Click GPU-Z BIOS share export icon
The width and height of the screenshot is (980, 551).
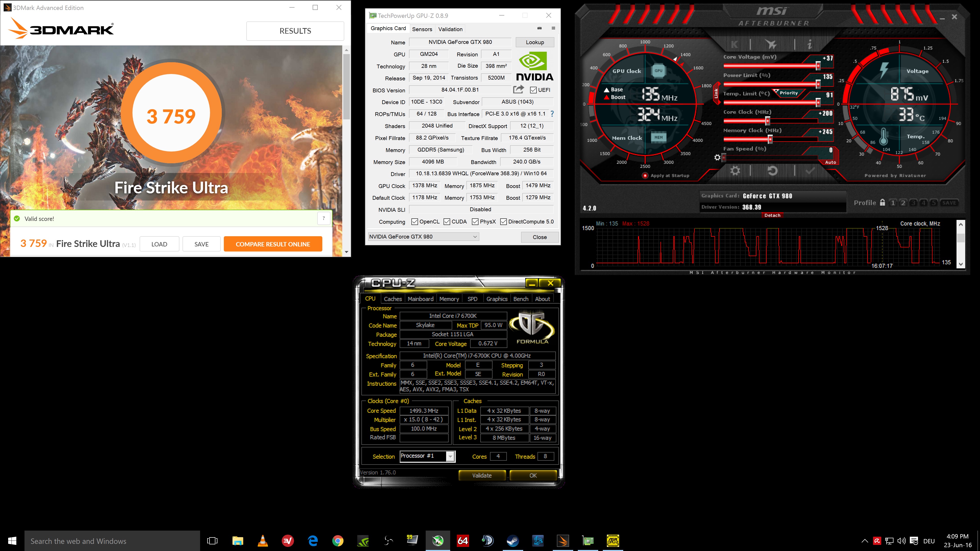[x=518, y=89]
